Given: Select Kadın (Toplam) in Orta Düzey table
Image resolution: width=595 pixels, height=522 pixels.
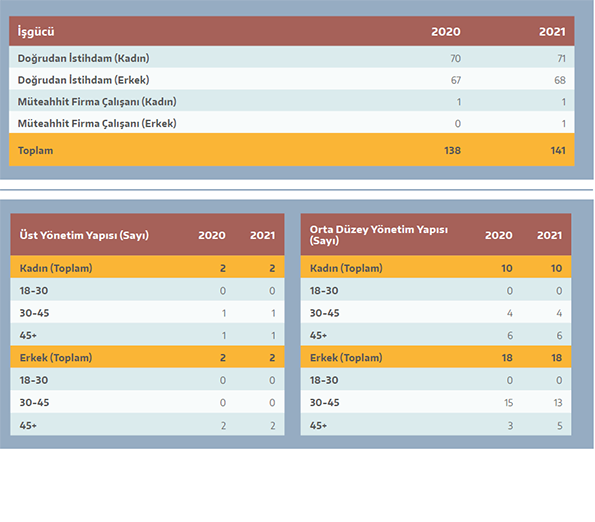Looking at the screenshot, I should pyautogui.click(x=346, y=268).
